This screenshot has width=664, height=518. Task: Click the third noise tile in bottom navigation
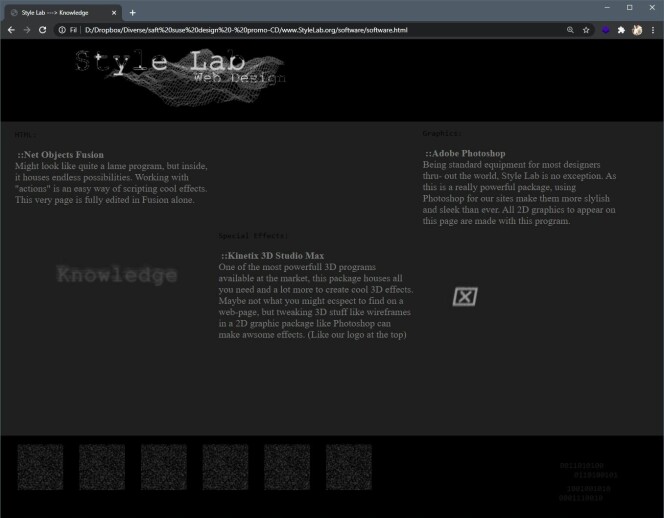tap(164, 467)
